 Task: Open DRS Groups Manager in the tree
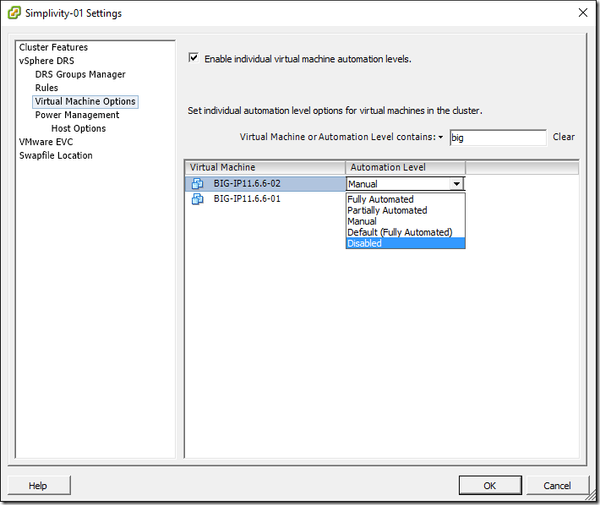tap(80, 74)
